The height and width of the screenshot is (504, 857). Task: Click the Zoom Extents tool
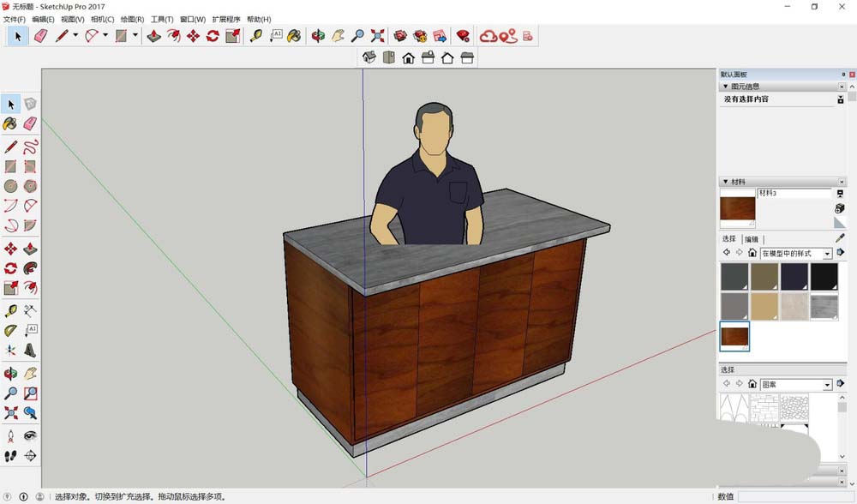coord(377,36)
